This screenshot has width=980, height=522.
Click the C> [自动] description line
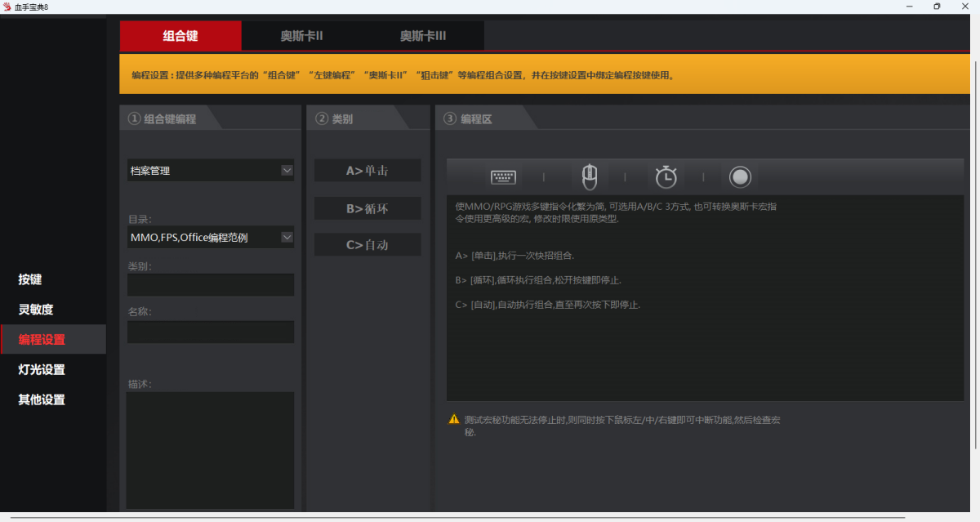point(547,305)
